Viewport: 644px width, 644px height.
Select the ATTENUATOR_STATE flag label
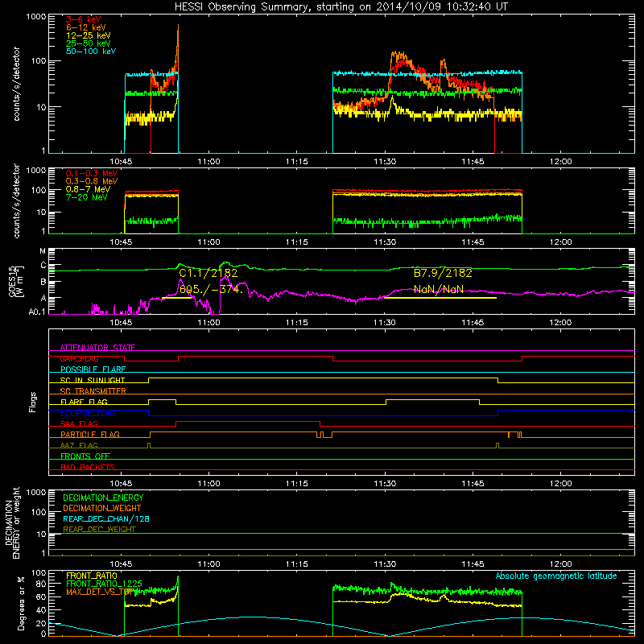(x=97, y=348)
